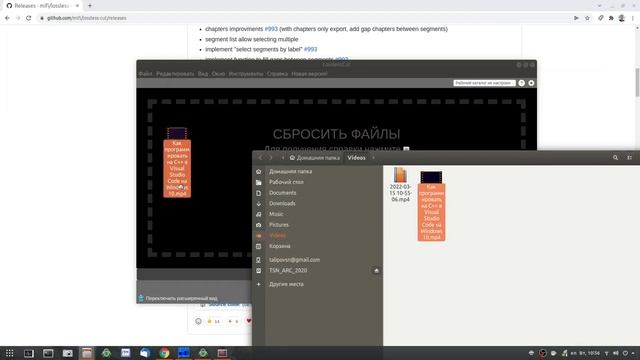Screen dimensions: 640x360
Task: Open LosslessCut settings gear icon
Action: [531, 83]
